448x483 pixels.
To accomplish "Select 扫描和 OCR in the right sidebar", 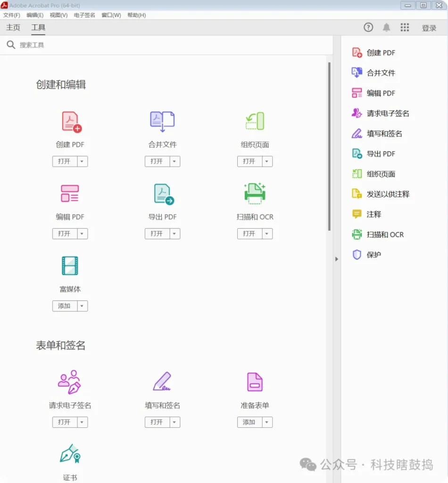I will click(378, 235).
